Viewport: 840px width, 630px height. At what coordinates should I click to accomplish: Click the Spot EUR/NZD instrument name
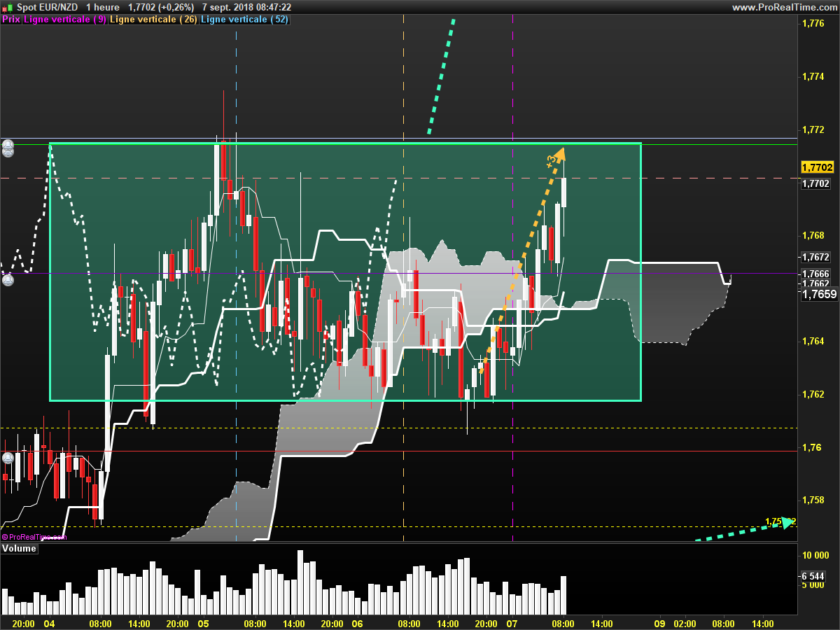point(48,7)
